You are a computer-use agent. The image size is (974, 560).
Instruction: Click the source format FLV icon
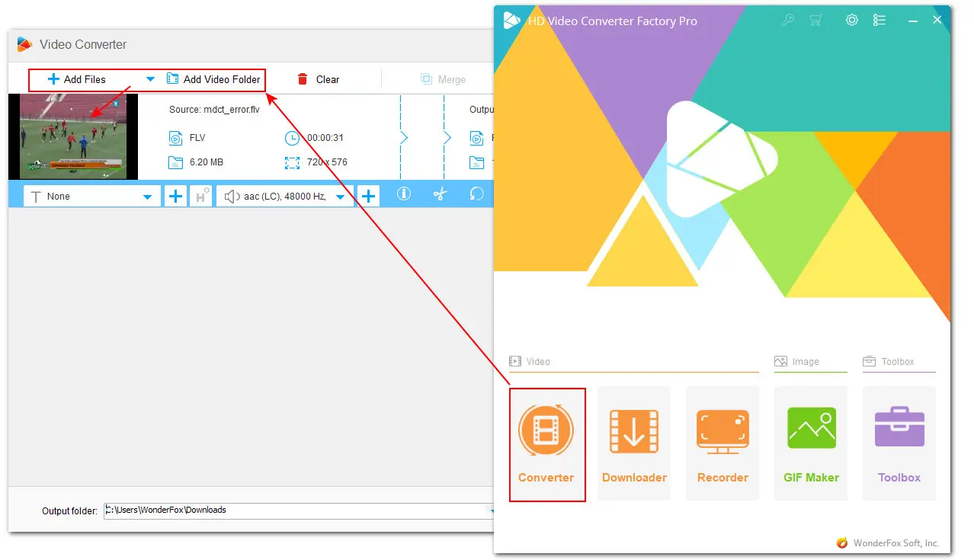pos(175,138)
